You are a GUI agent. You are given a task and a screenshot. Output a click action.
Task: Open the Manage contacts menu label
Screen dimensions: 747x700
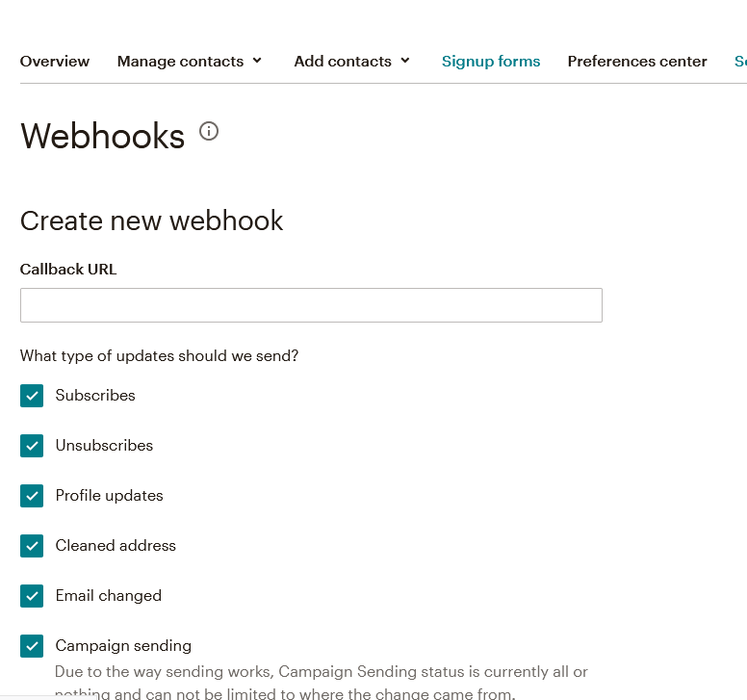(x=180, y=62)
